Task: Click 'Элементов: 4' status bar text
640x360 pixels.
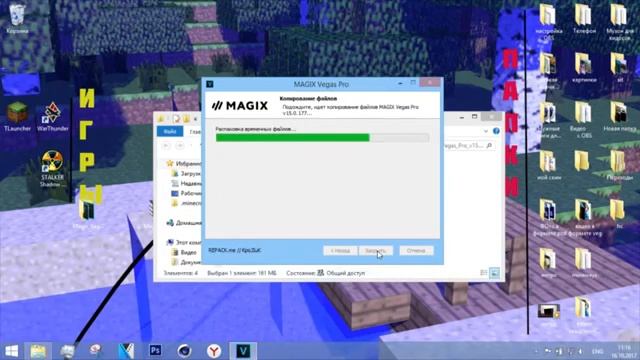Action: click(x=180, y=273)
